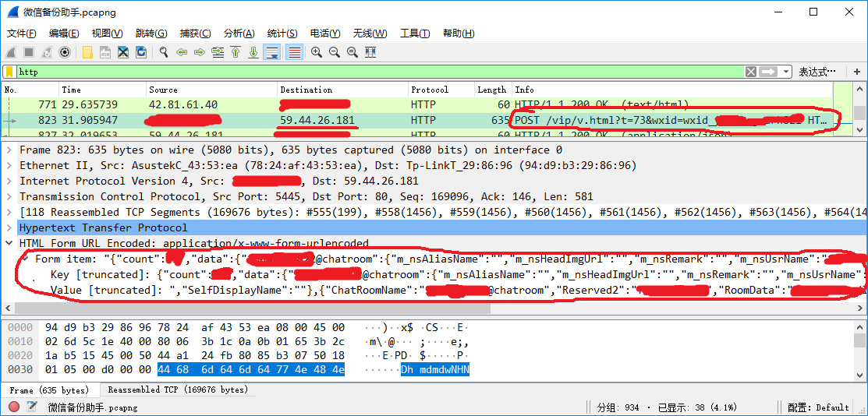The image size is (868, 416).
Task: Open the 视图(V) menu
Action: (x=108, y=33)
